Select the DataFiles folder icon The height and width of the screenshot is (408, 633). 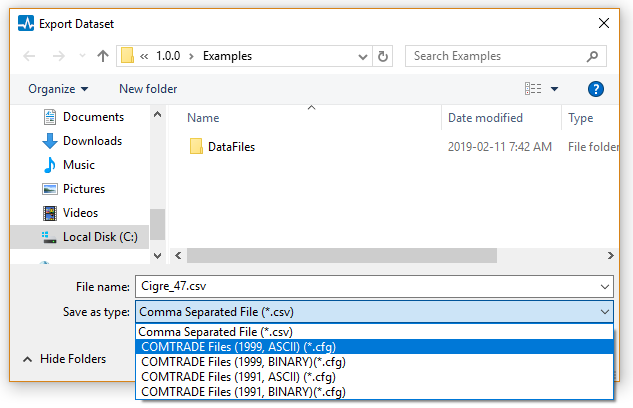coord(196,147)
